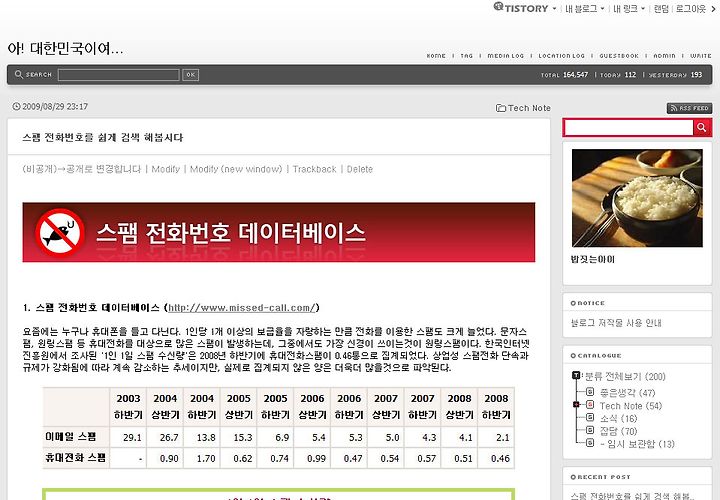720x500 pixels.
Task: Open the GUESTBOOK menu item
Action: pyautogui.click(x=619, y=56)
